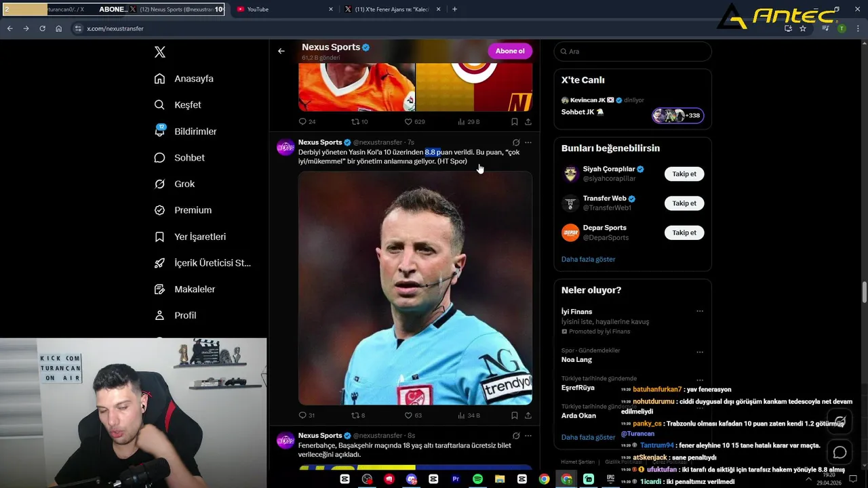Switch to X'te Fener Ajans tab
Image resolution: width=868 pixels, height=488 pixels.
(393, 9)
